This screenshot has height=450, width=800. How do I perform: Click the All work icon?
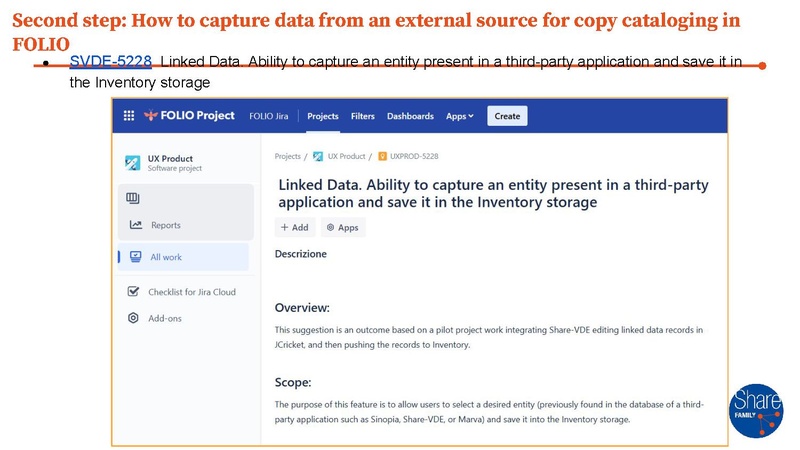(135, 257)
